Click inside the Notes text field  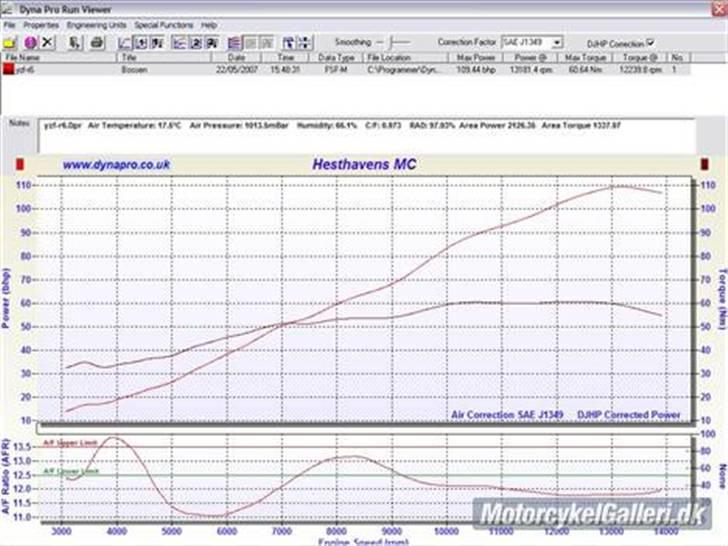(367, 136)
